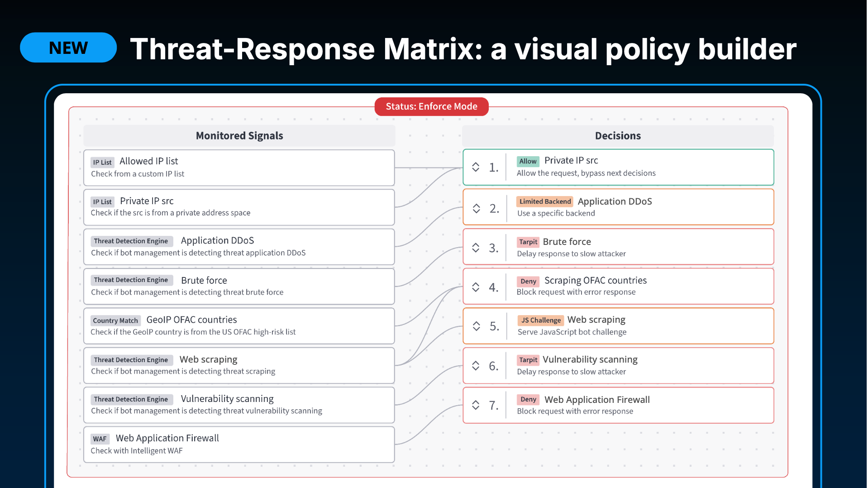Select the Brute force signal card
This screenshot has height=488, width=868.
[239, 287]
